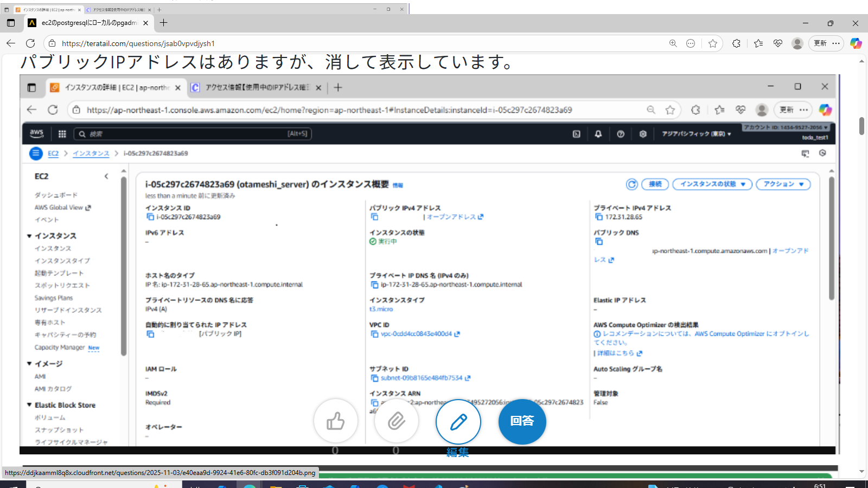Image resolution: width=868 pixels, height=488 pixels.
Task: Click the teratail page vertical scrollbar thumb
Action: 861,126
